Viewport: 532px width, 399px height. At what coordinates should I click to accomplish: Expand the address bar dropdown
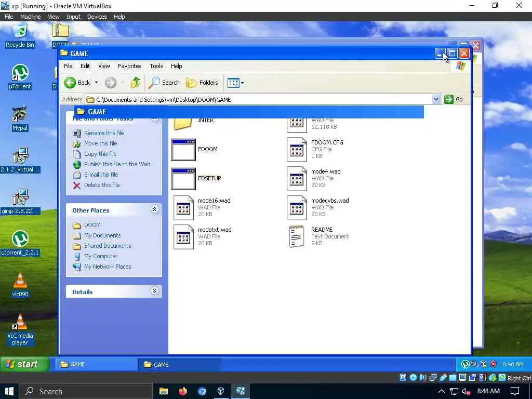click(x=436, y=99)
